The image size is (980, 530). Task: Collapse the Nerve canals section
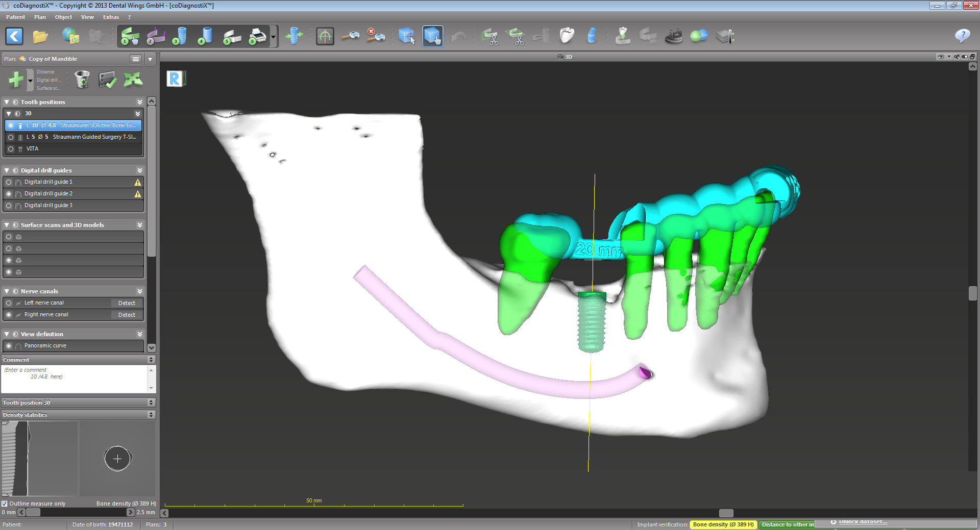pyautogui.click(x=7, y=291)
